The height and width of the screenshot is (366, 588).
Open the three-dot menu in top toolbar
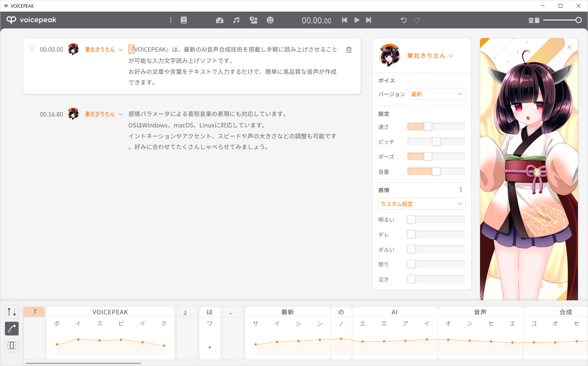tap(171, 20)
